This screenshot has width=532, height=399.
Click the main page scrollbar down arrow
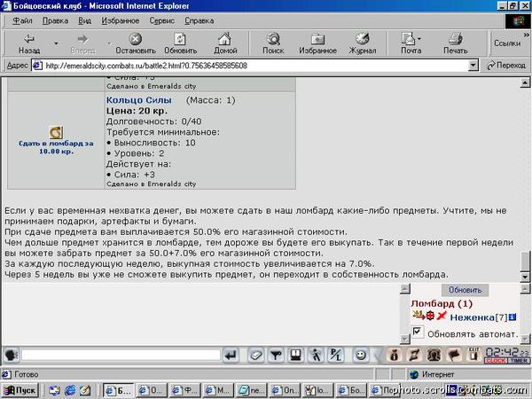click(525, 277)
